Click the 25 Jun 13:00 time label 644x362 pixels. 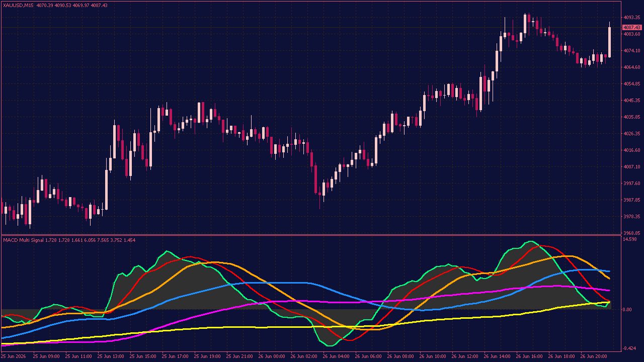110,356
